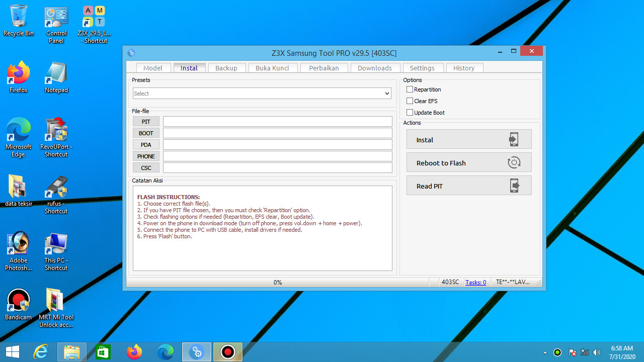Launch Firefox from the taskbar
Image resolution: width=644 pixels, height=362 pixels.
click(x=134, y=352)
